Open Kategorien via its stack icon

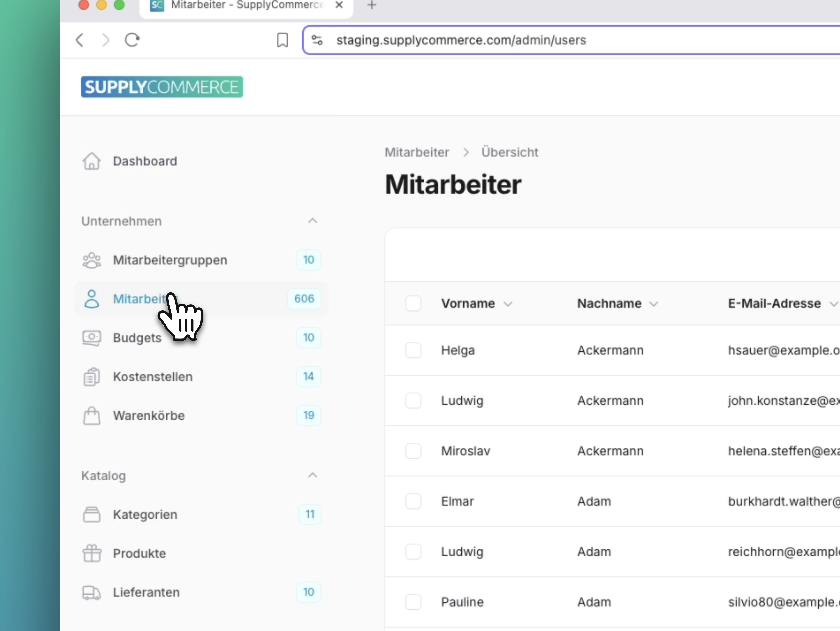point(92,515)
